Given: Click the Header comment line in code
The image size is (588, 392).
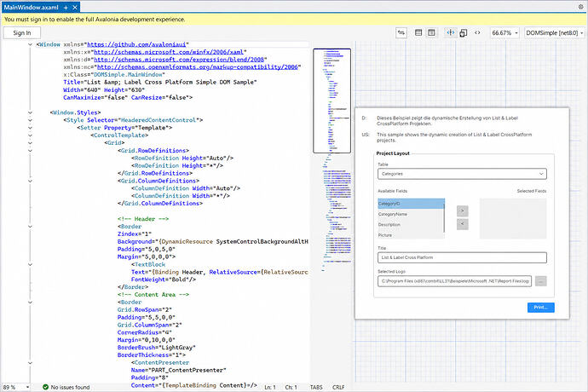Looking at the screenshot, I should (143, 219).
